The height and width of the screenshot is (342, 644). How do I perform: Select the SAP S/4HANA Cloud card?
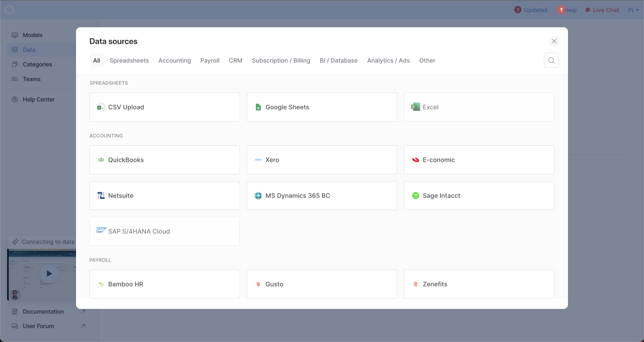tap(165, 231)
